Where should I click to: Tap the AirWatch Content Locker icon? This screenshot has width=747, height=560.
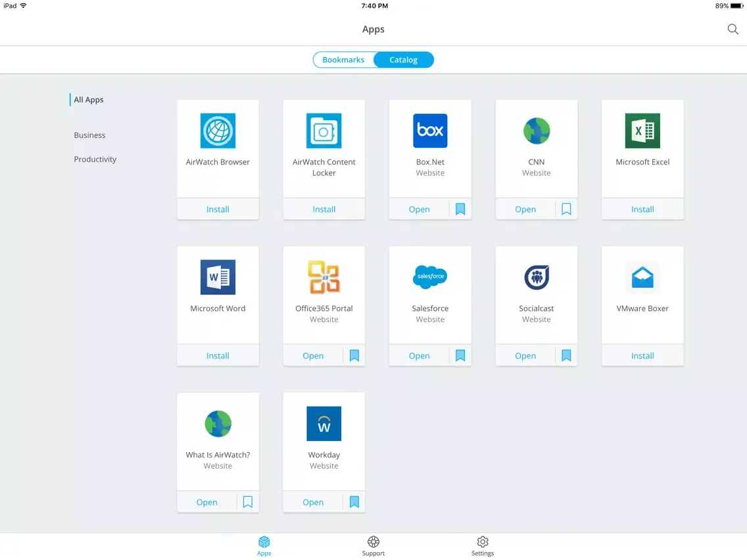click(324, 131)
